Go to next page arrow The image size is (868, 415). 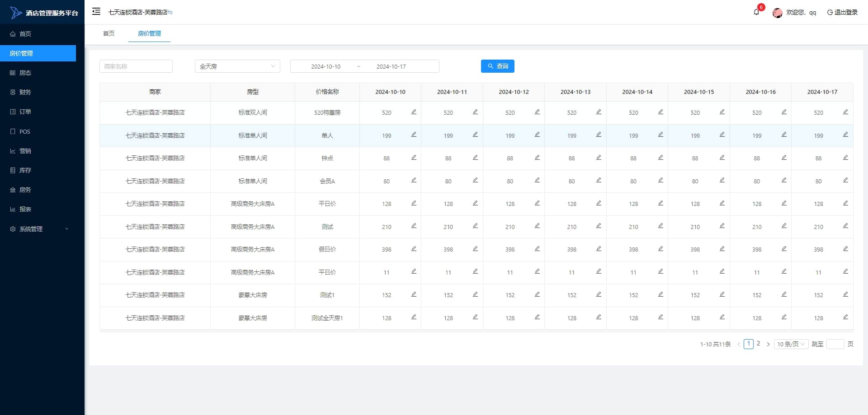pyautogui.click(x=768, y=344)
